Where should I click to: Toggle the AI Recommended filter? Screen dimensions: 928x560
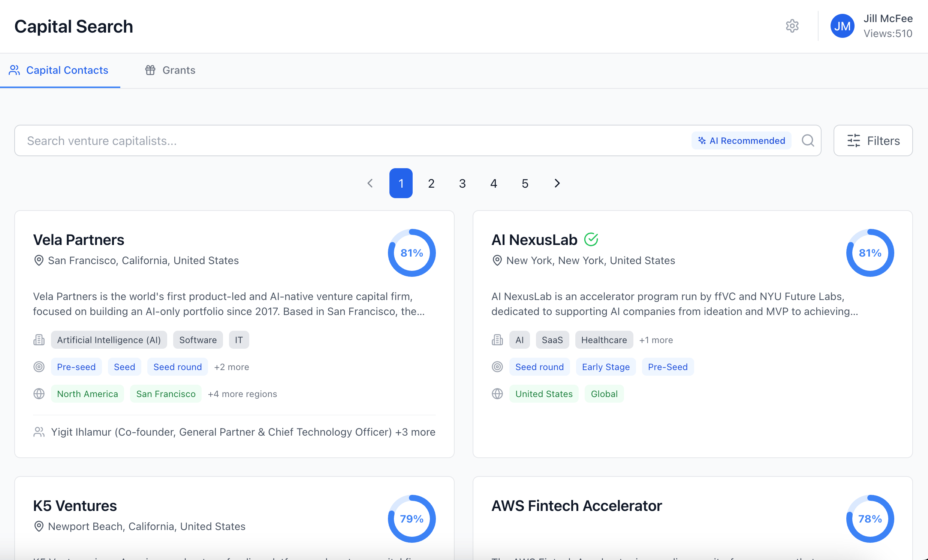point(741,140)
